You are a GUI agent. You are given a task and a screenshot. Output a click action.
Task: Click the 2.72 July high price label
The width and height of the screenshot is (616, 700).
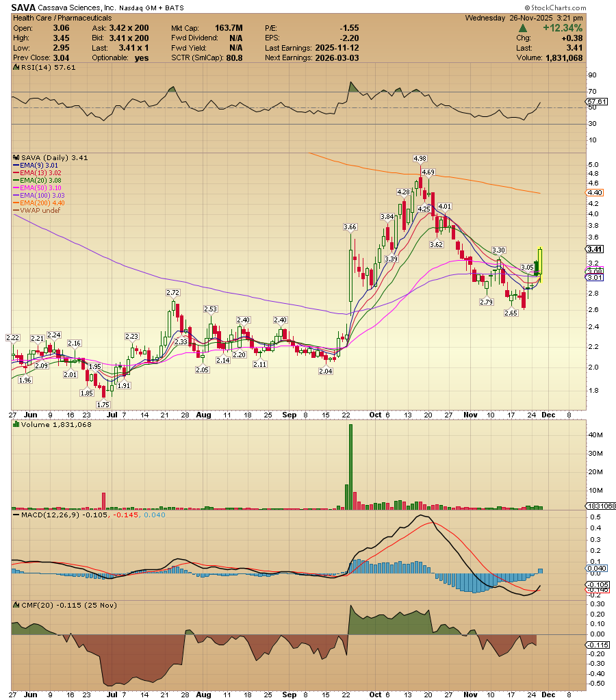[x=173, y=293]
